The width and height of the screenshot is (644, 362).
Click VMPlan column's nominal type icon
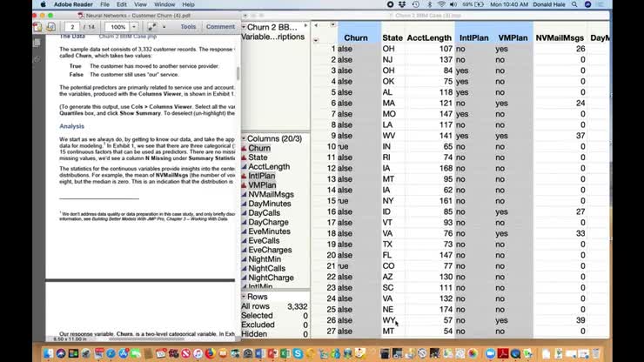pos(244,185)
